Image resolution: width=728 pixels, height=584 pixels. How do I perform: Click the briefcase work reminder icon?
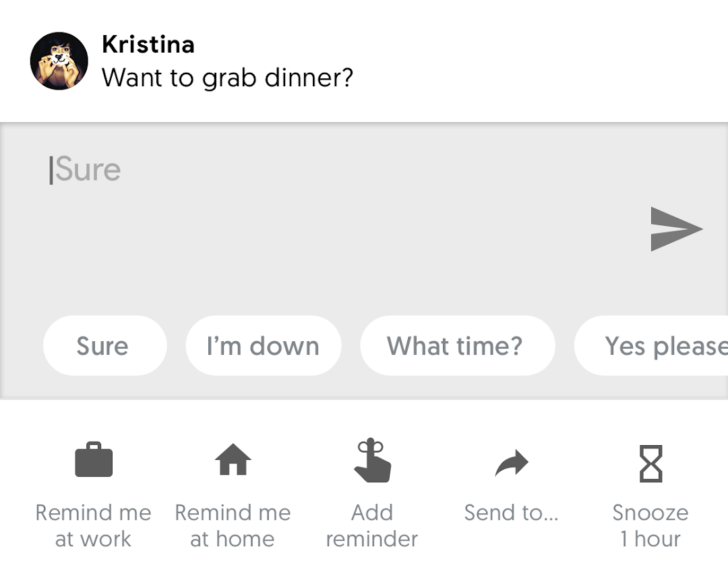[94, 461]
